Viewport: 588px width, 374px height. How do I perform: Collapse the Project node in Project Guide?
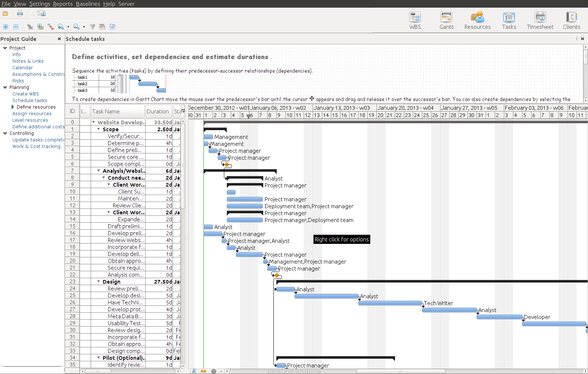(x=5, y=48)
